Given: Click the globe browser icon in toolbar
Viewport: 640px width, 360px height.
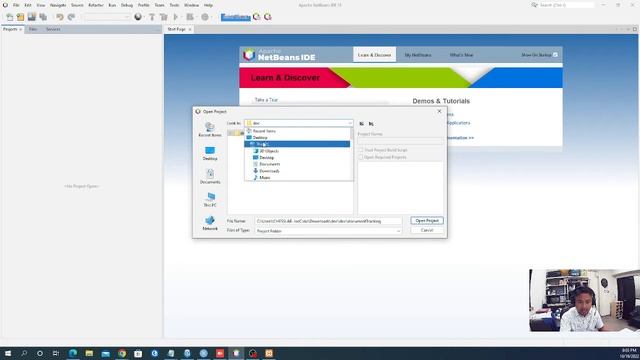Looking at the screenshot, I should tap(138, 17).
